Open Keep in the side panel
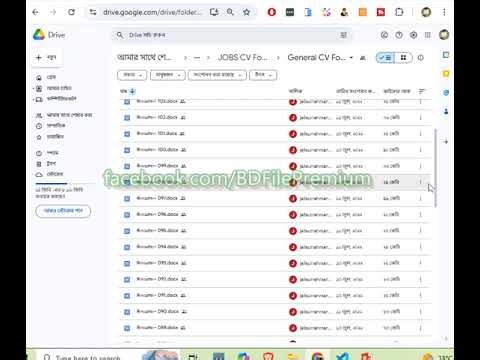The image size is (480, 360). 446,74
